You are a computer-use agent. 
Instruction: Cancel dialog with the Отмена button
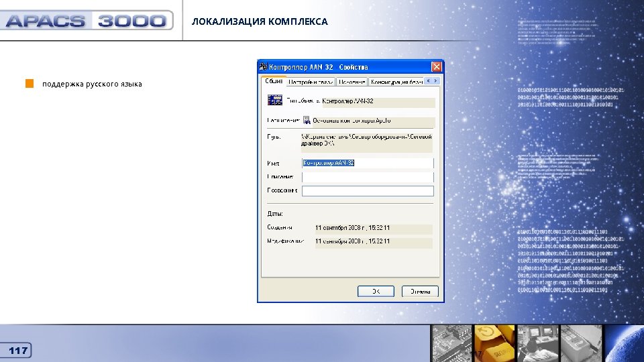[420, 291]
